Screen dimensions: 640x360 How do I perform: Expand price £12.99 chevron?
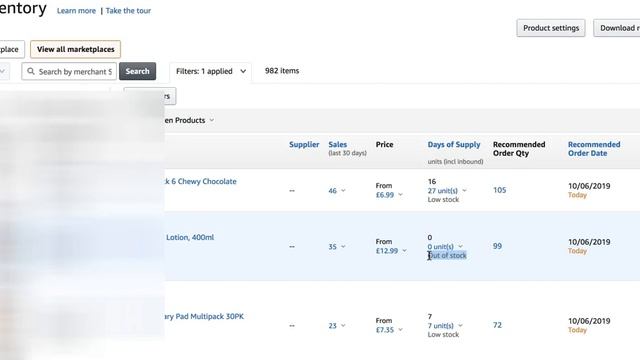pyautogui.click(x=404, y=251)
